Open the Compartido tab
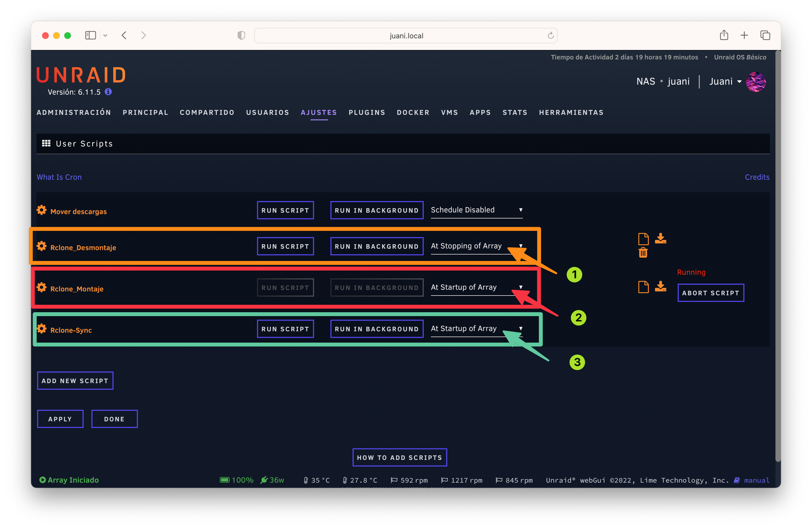This screenshot has width=812, height=529. point(207,113)
